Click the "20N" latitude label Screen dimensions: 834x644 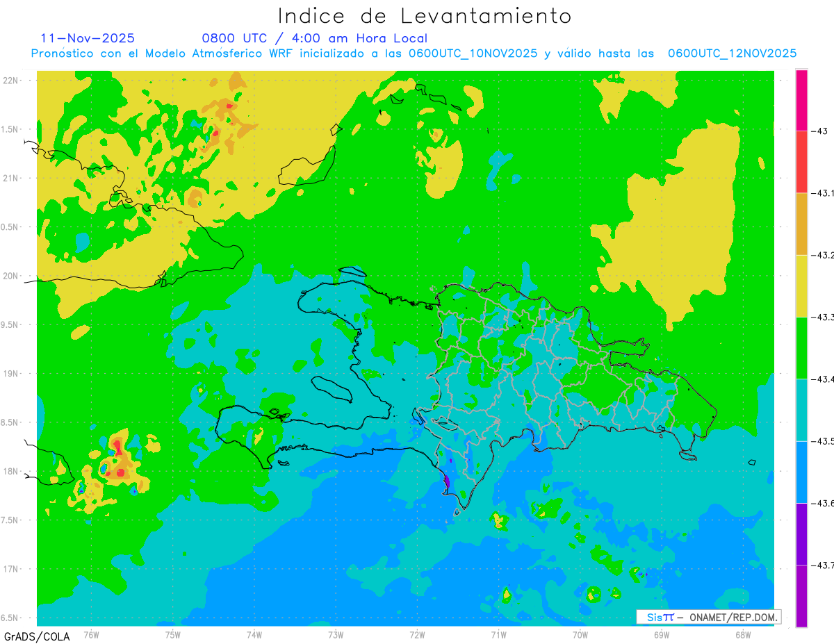(11, 276)
